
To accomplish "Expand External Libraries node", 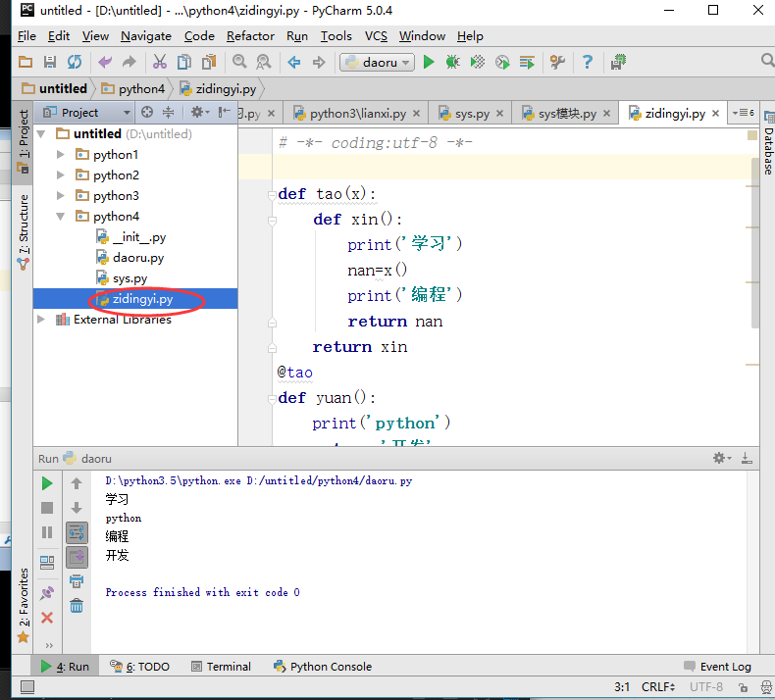I will [x=41, y=320].
